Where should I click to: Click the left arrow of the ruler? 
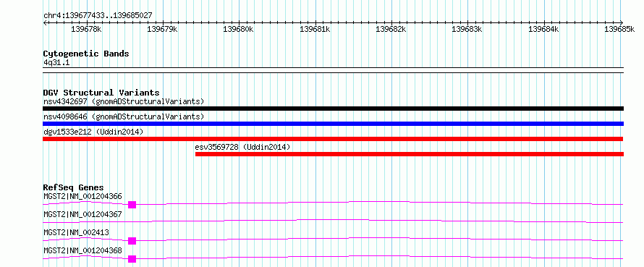45,22
